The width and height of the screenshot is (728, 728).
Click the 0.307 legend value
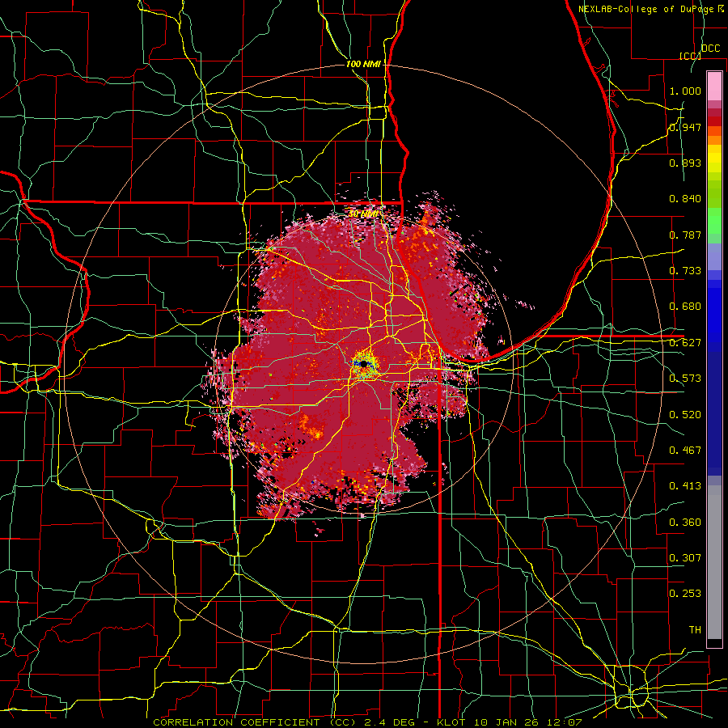pos(685,557)
